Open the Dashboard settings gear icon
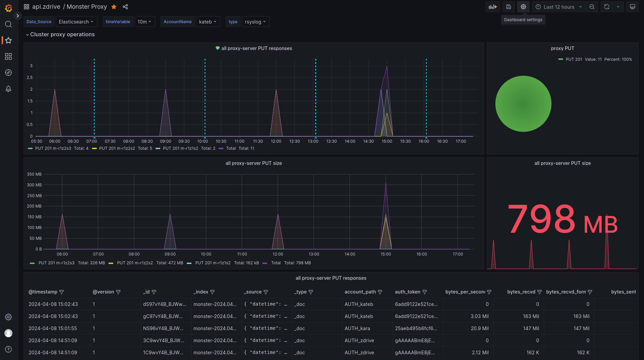The image size is (644, 360). pyautogui.click(x=523, y=7)
